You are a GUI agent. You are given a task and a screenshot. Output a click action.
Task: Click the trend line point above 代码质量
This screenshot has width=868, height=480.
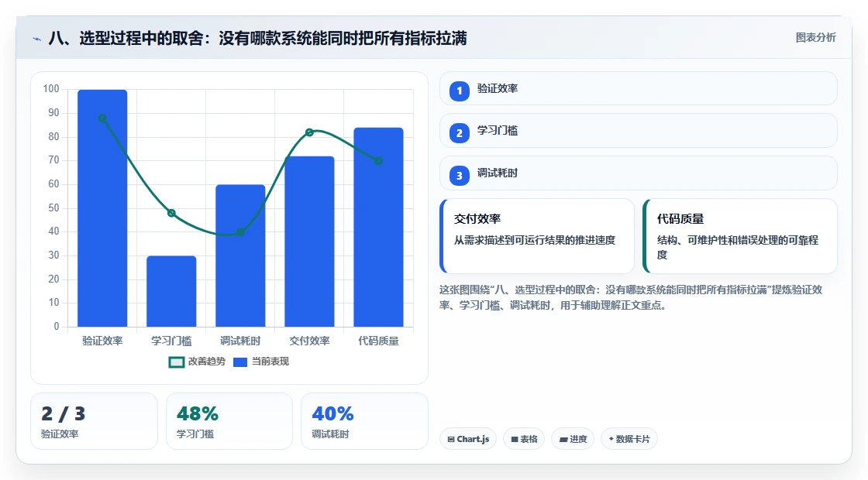click(x=379, y=161)
